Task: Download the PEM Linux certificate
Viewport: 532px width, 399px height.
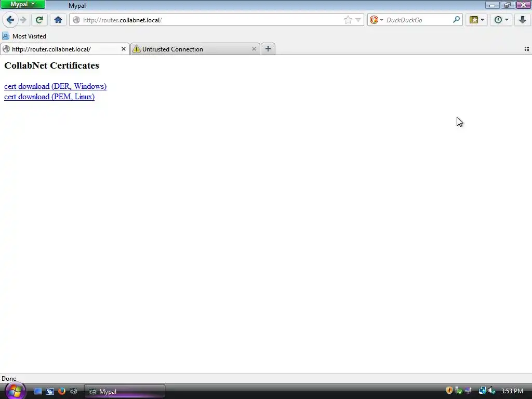Action: coord(49,97)
